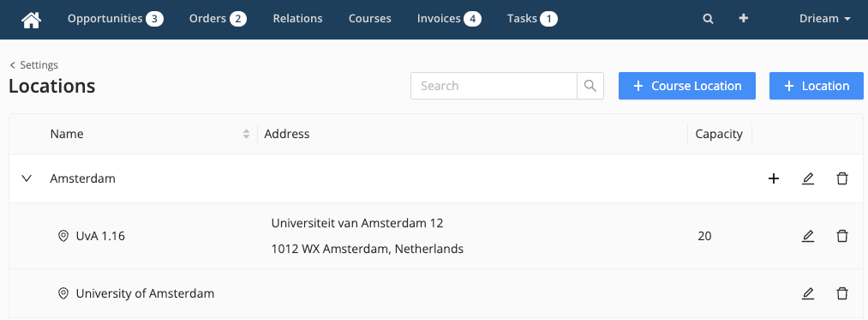Open the global search magnifier in navbar
Screen dimensions: 868x320
[708, 19]
